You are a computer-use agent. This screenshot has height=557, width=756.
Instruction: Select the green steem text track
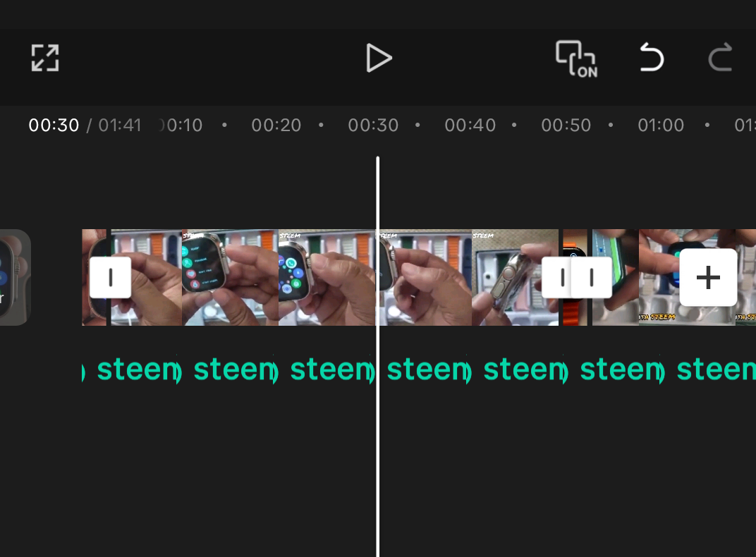coord(418,369)
